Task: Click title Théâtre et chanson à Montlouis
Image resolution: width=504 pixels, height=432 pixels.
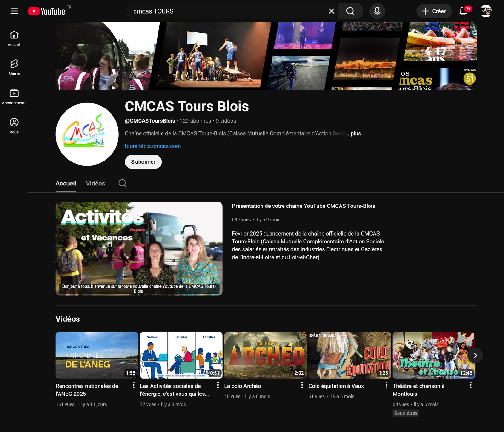Action: 419,390
